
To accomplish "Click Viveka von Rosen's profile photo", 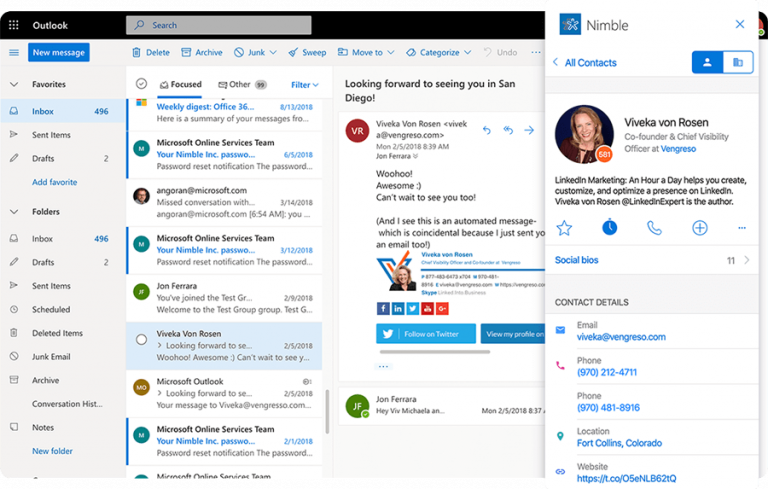I will pyautogui.click(x=584, y=134).
